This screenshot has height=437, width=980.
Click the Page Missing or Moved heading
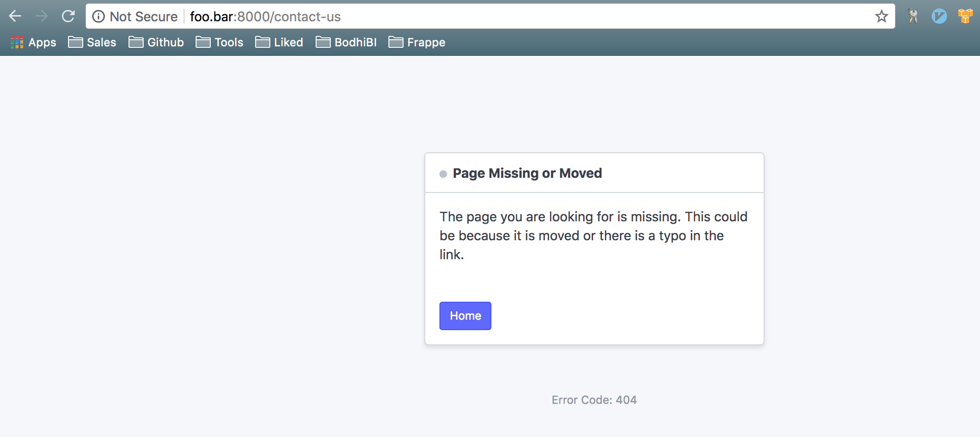tap(527, 173)
